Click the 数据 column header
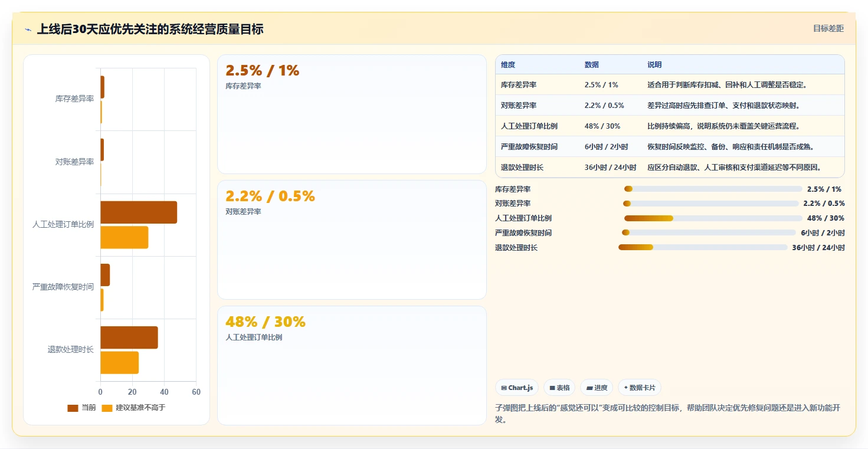 592,64
